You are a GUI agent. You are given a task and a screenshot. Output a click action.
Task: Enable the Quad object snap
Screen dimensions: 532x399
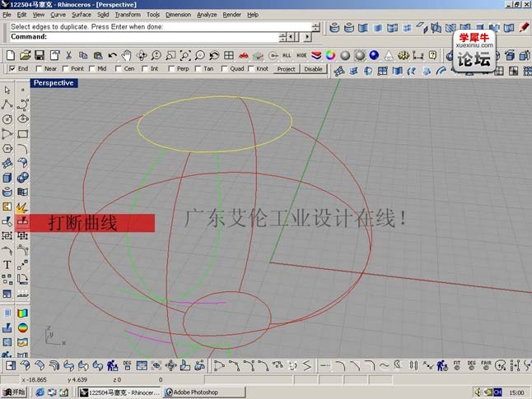point(224,69)
